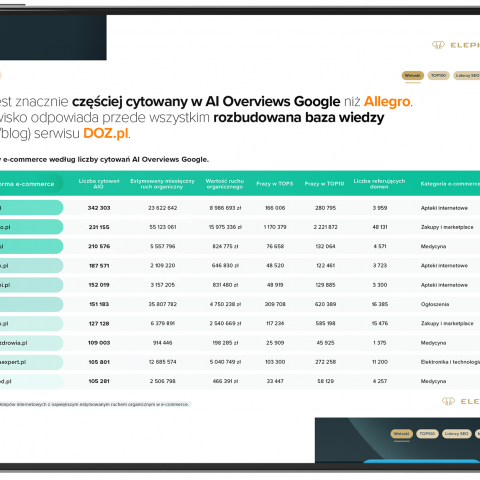Open the Wnioski tab on dark banner
Screen dimensions: 480x480
(x=402, y=434)
